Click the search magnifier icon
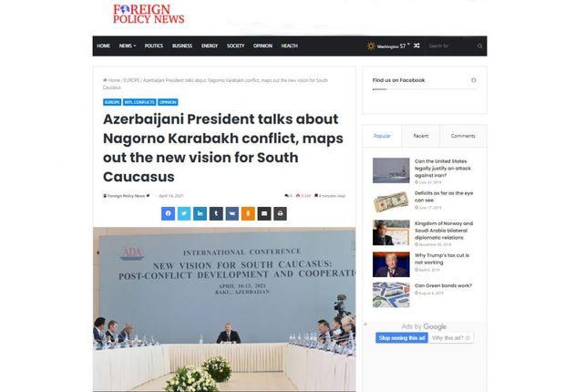The width and height of the screenshot is (565, 392). click(x=480, y=46)
